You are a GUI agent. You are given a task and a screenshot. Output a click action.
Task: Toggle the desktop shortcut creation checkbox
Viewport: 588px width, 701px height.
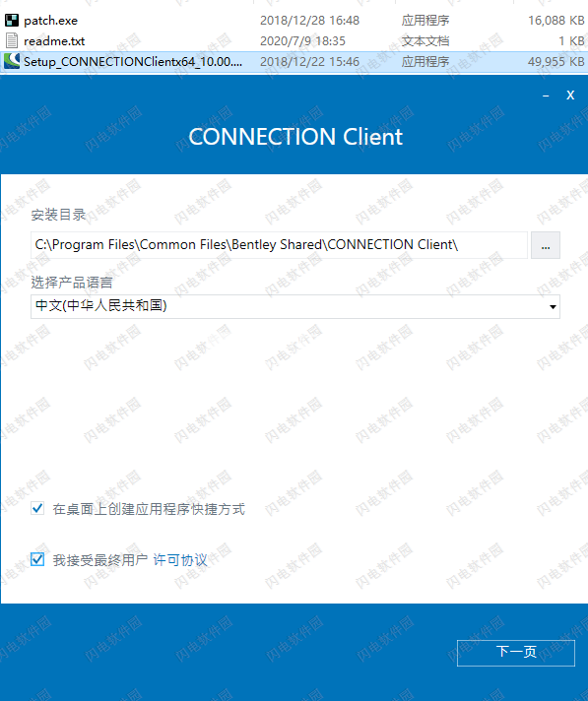point(37,508)
